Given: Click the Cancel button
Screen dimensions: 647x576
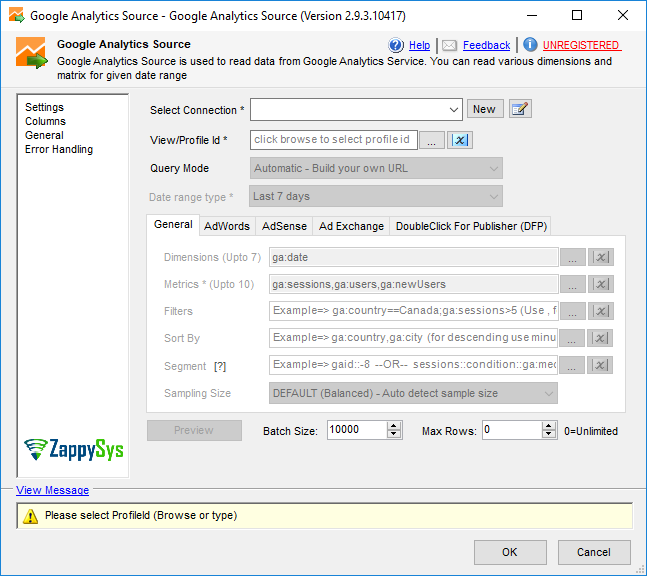Looking at the screenshot, I should tap(594, 552).
